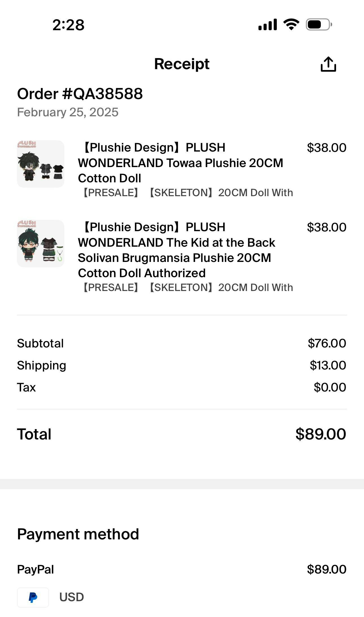Tap the 2:28 clock in status bar
The width and height of the screenshot is (364, 617).
(68, 25)
